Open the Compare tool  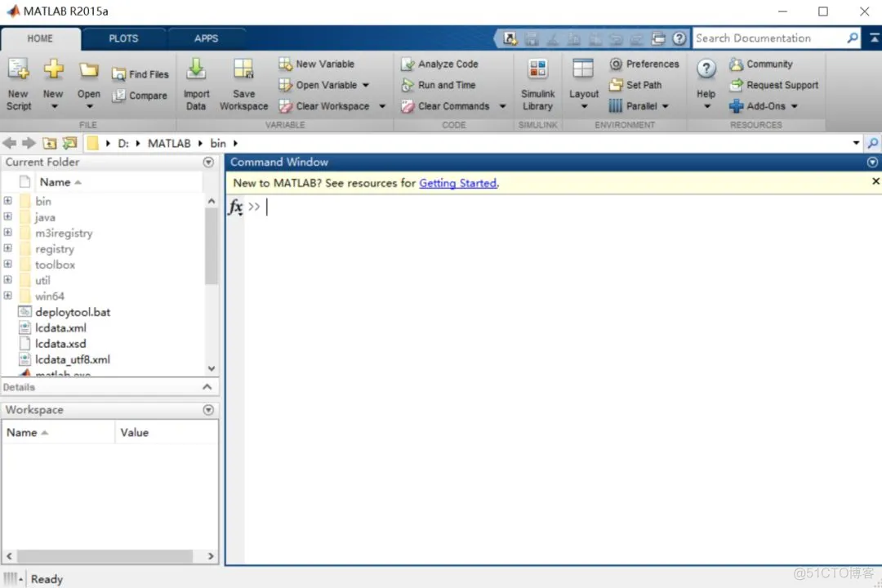click(x=140, y=96)
